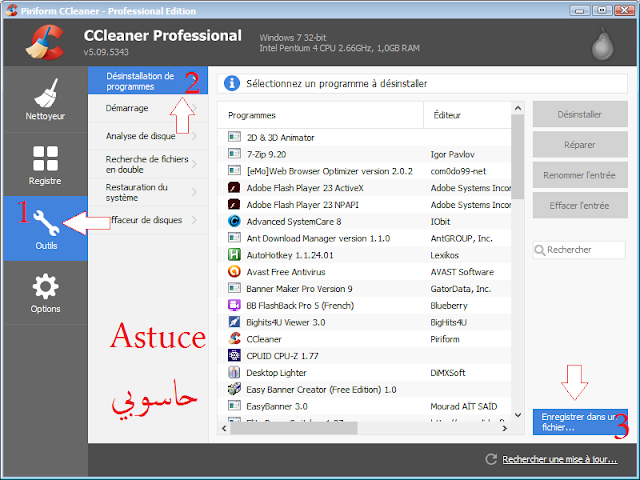This screenshot has width=640, height=480.
Task: Click the Analyse de disque chevron
Action: tap(194, 136)
